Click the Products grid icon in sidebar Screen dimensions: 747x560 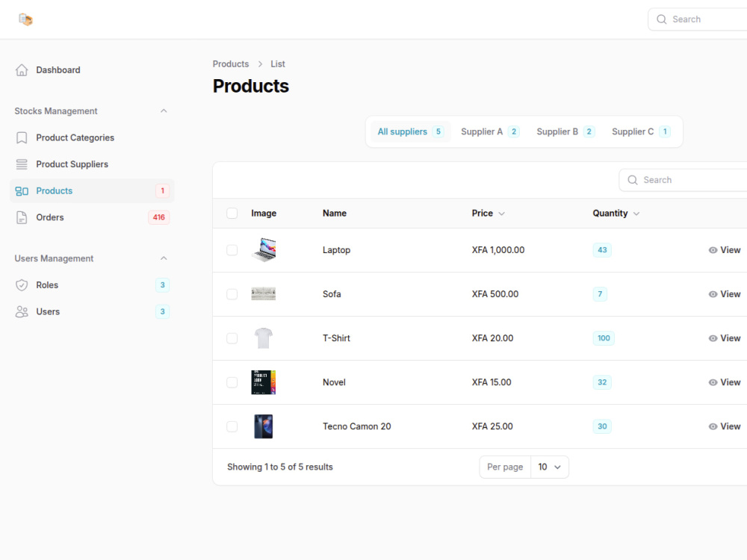[x=22, y=191]
